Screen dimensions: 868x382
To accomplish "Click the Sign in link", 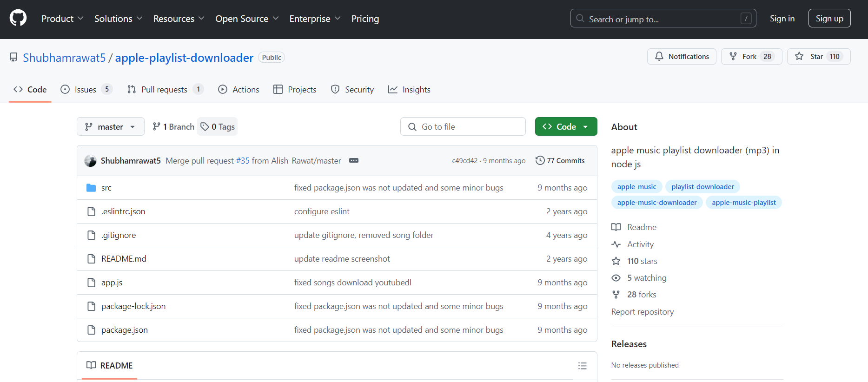I will pos(782,19).
